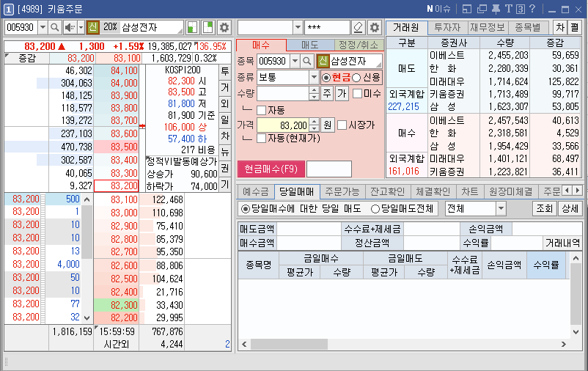Click the 펼 expand button at top right
This screenshot has width=588, height=371.
coord(574,27)
